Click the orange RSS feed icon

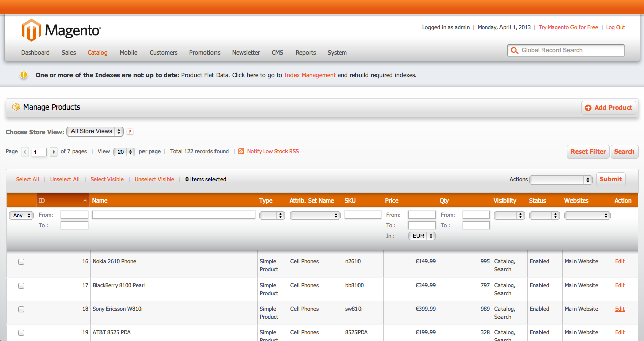point(241,151)
